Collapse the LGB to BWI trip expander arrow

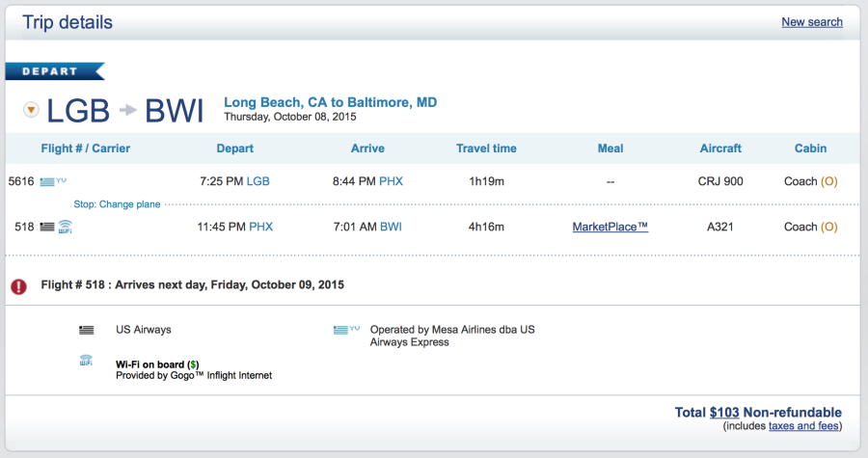pos(31,110)
